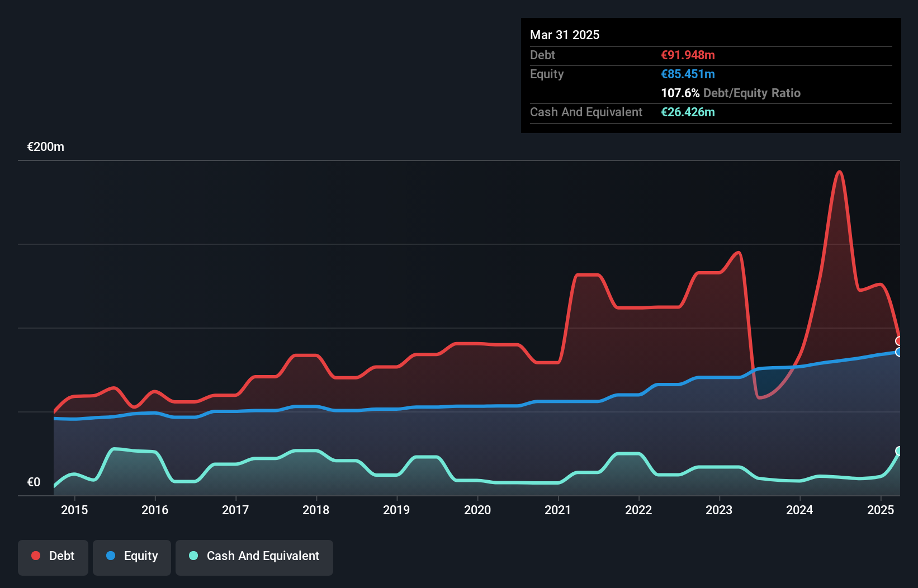The image size is (918, 588).
Task: Click the 107.6% Debt/Equity Ratio text
Action: pyautogui.click(x=731, y=93)
